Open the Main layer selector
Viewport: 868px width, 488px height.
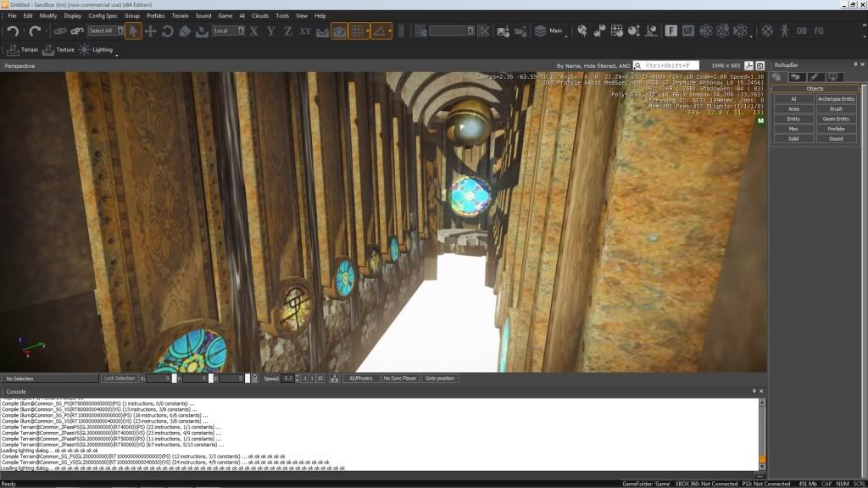pyautogui.click(x=549, y=31)
